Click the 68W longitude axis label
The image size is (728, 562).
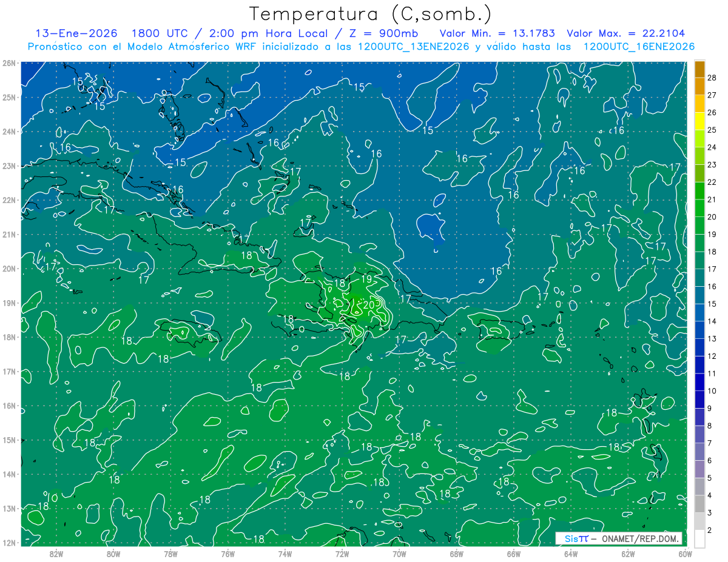point(457,554)
